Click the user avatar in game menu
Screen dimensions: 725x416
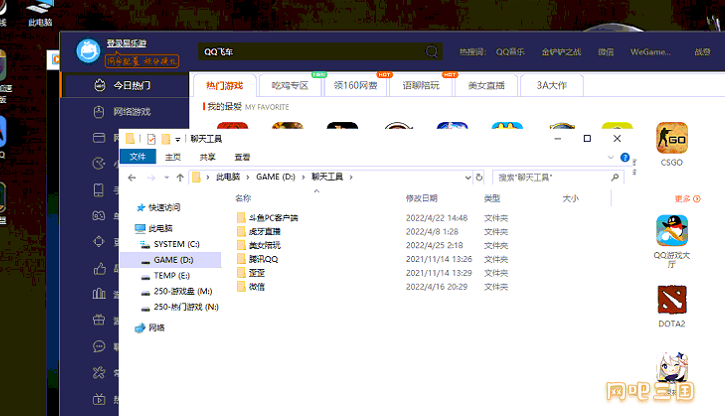(88, 51)
